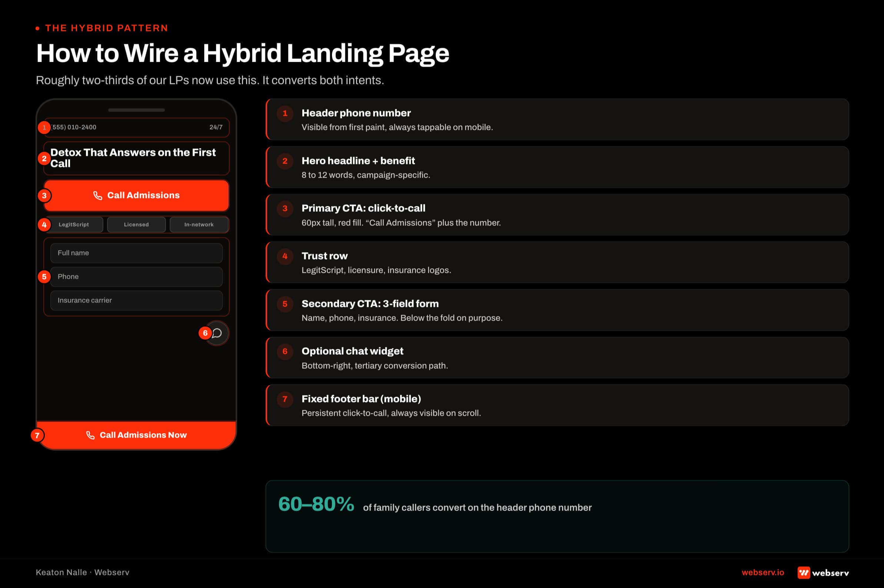Click the webserv logo icon
Image resolution: width=884 pixels, height=588 pixels.
point(803,572)
